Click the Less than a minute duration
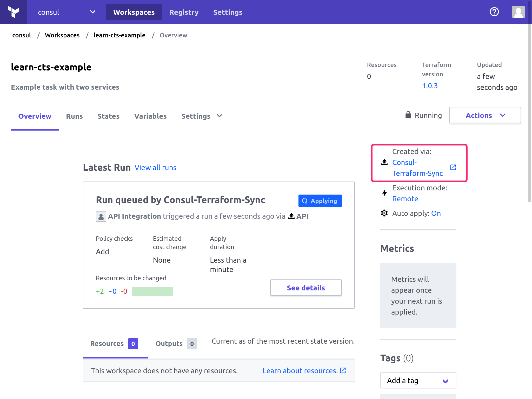 click(228, 265)
